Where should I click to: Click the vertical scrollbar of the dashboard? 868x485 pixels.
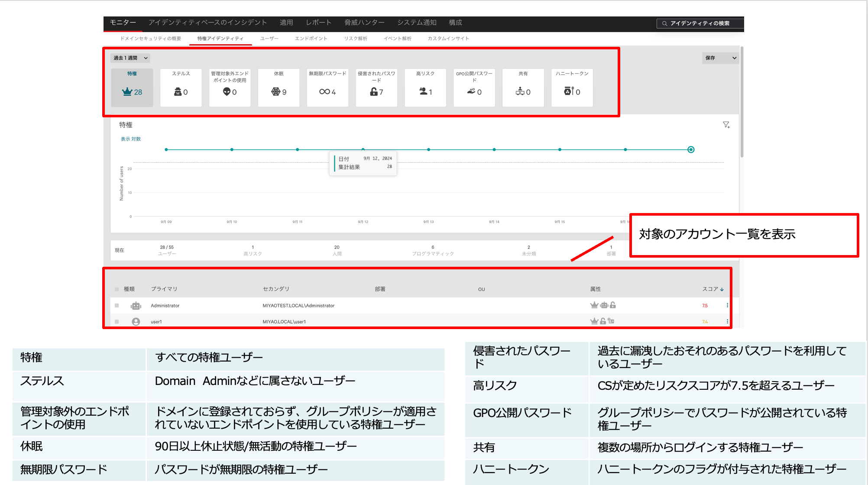coord(742,102)
